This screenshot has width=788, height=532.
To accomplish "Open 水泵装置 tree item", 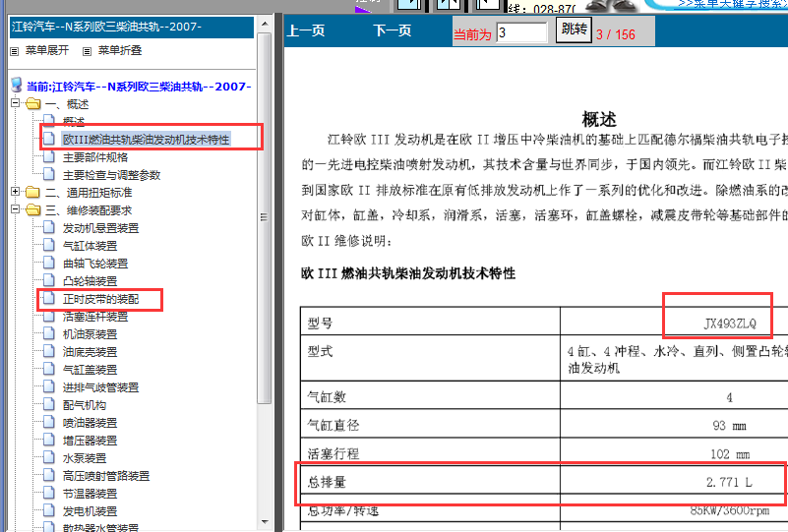I will [85, 458].
